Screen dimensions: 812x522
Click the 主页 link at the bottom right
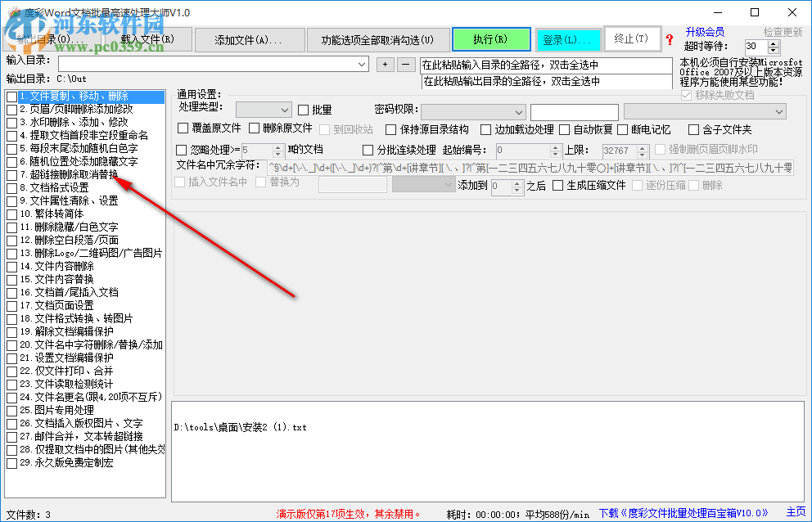point(796,511)
